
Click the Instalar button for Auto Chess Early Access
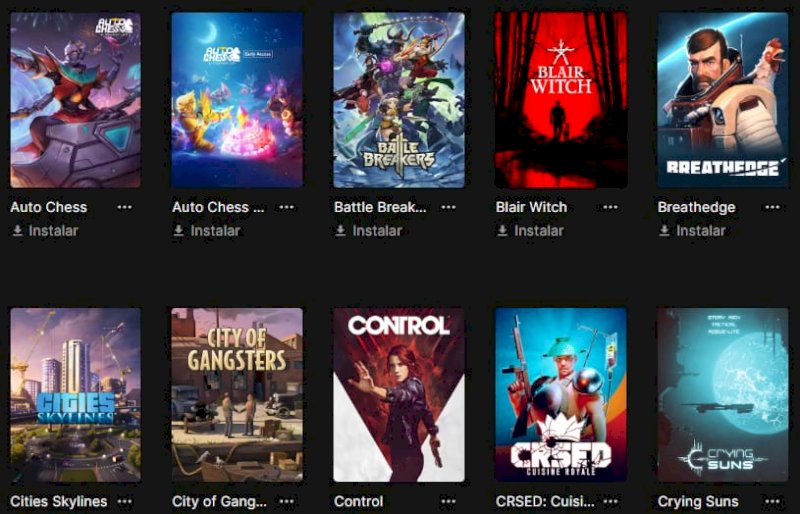(x=207, y=231)
